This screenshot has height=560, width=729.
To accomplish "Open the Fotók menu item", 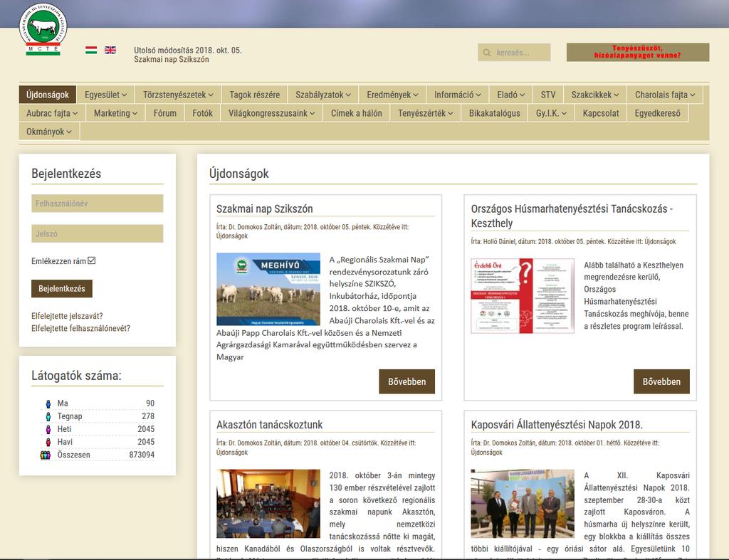I will tap(202, 113).
